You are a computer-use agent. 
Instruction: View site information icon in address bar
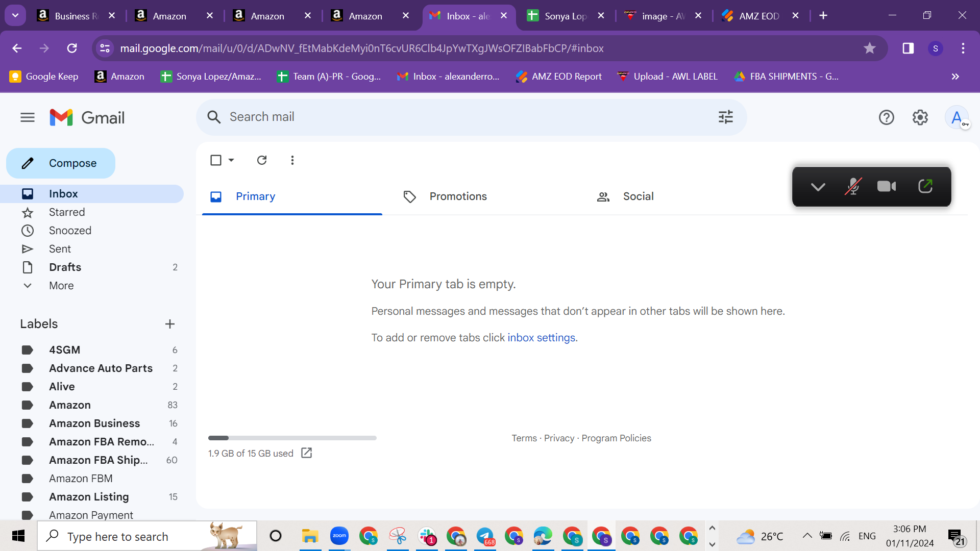pos(105,48)
